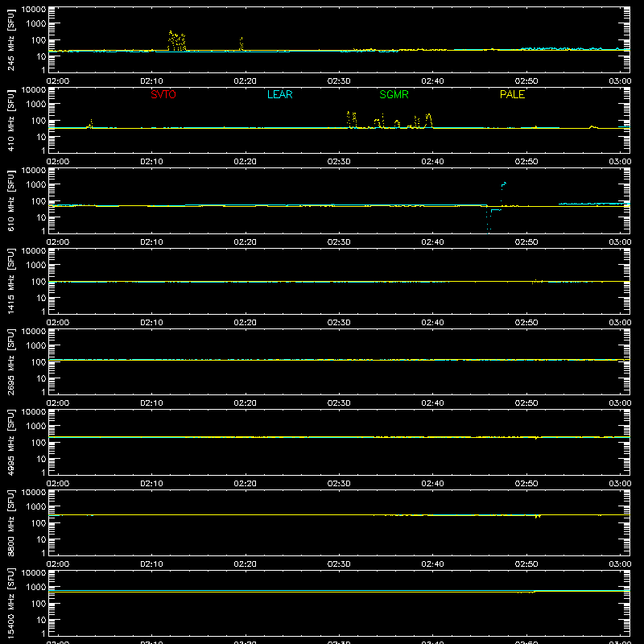Viewport: 644px width, 644px height.
Task: Click the 03:00 tick under the 8800 MHz plot
Action: 620,564
